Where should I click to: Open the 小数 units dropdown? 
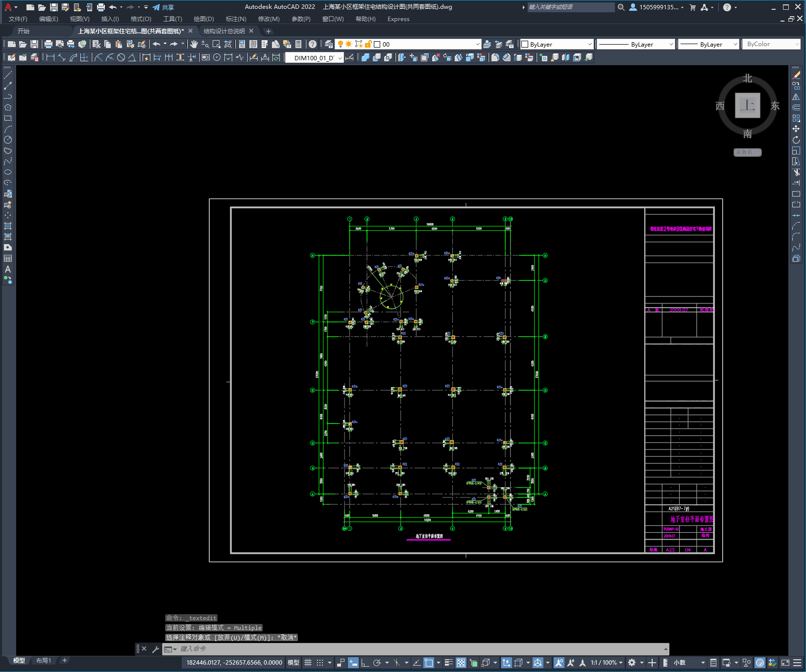[689, 663]
